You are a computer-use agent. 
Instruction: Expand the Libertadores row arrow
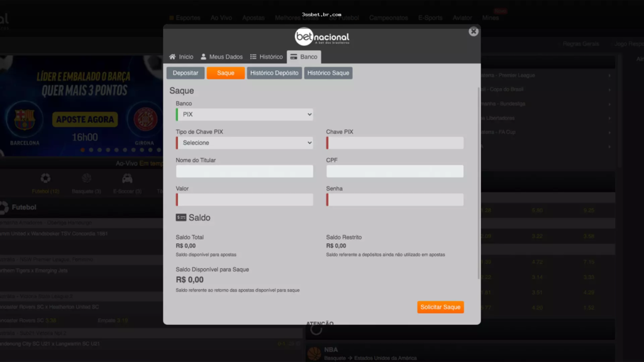click(609, 118)
